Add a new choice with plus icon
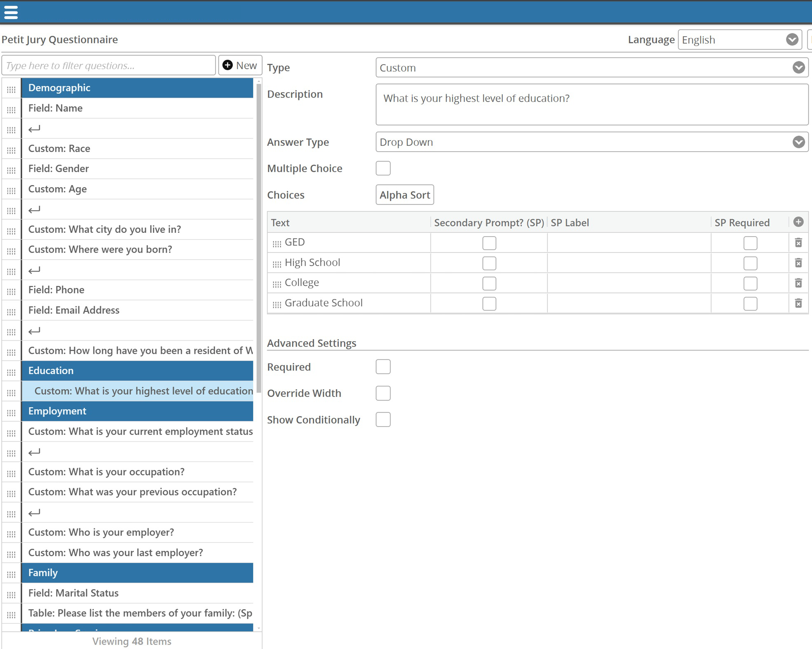 tap(798, 222)
